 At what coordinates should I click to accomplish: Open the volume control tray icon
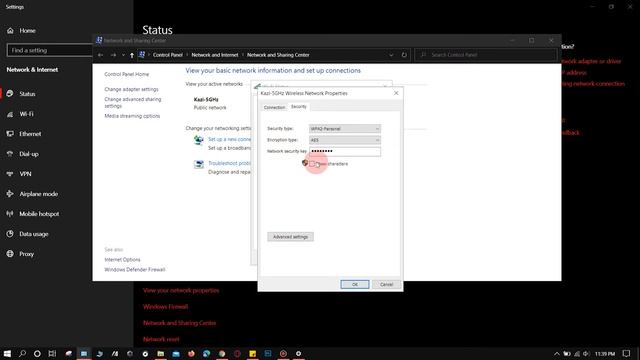coord(586,353)
